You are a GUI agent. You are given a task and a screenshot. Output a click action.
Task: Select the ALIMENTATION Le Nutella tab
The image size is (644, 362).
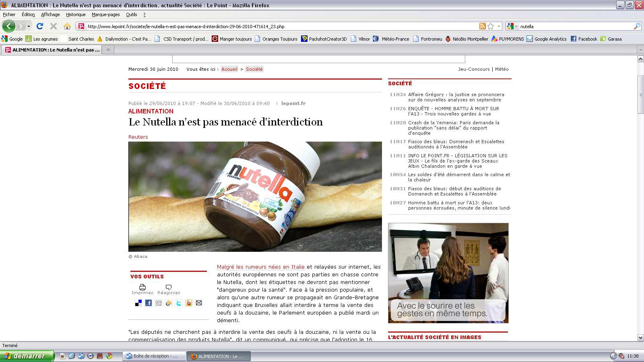52,50
